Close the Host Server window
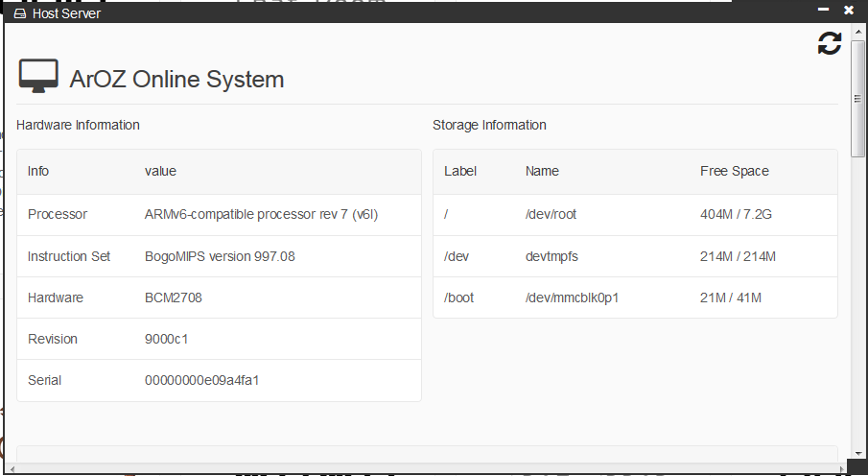Image resolution: width=868 pixels, height=476 pixels. (848, 10)
